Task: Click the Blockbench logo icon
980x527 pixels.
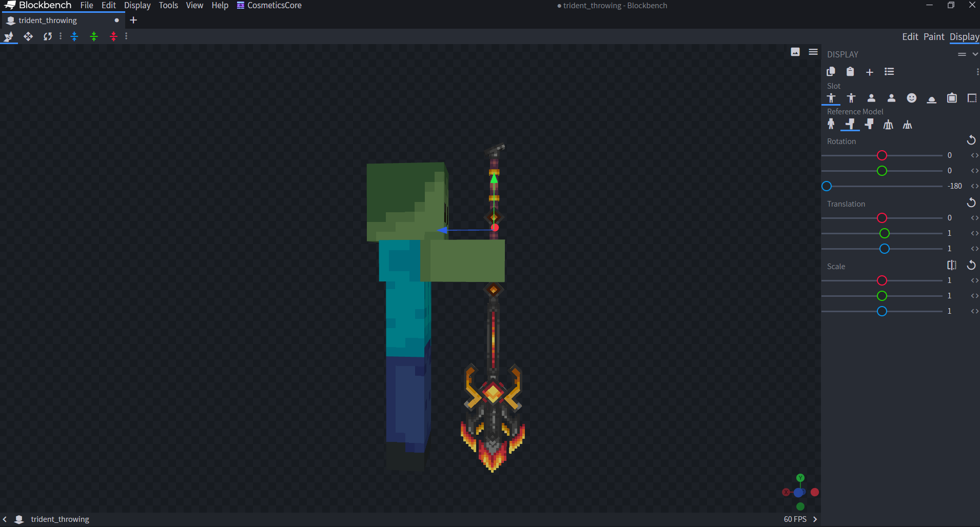Action: [x=10, y=5]
